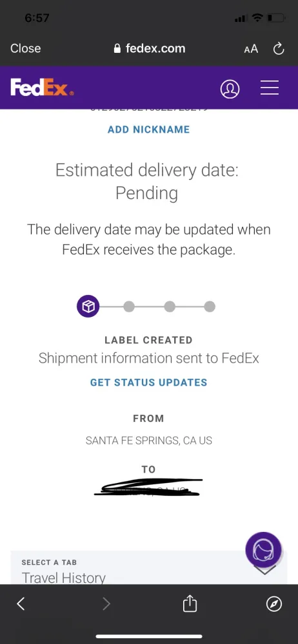298x644 pixels.
Task: Close the in-app browser
Action: pos(26,48)
